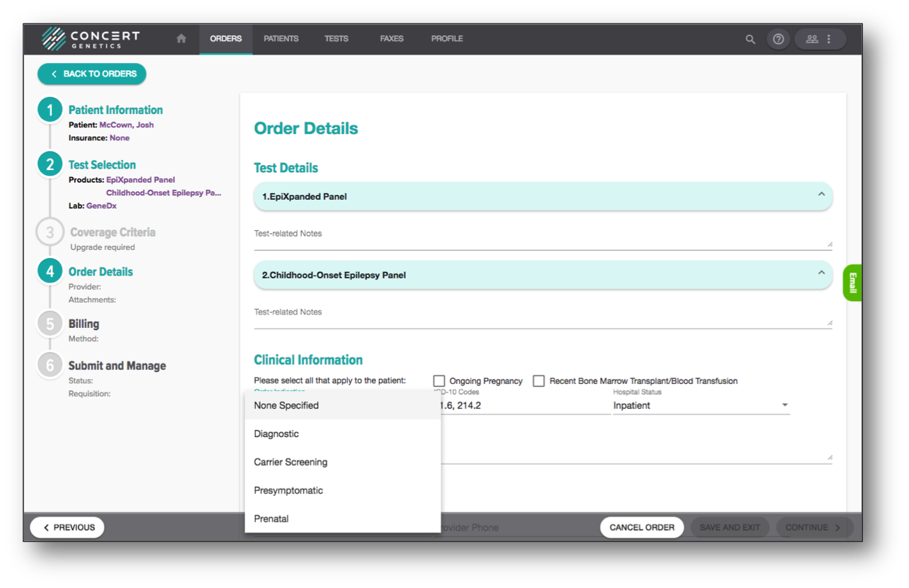Collapse the EpiXpanded Panel section
This screenshot has width=909, height=588.
[x=821, y=194]
